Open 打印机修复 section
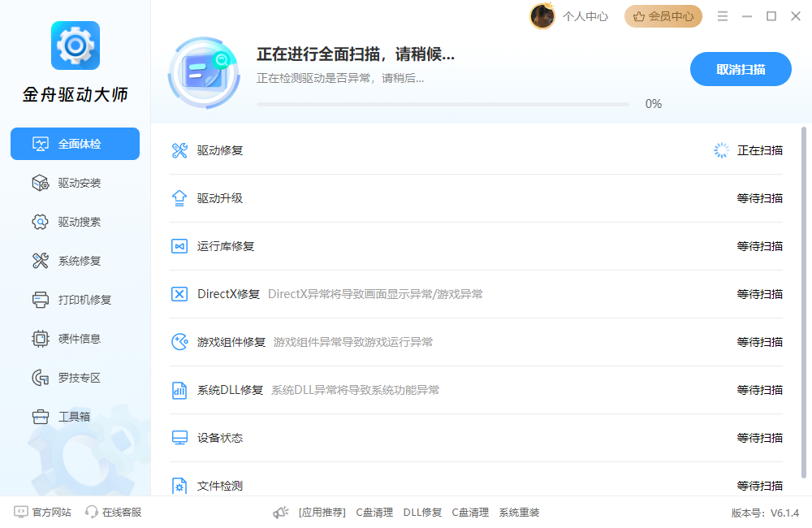Image resolution: width=812 pixels, height=528 pixels. (x=75, y=300)
